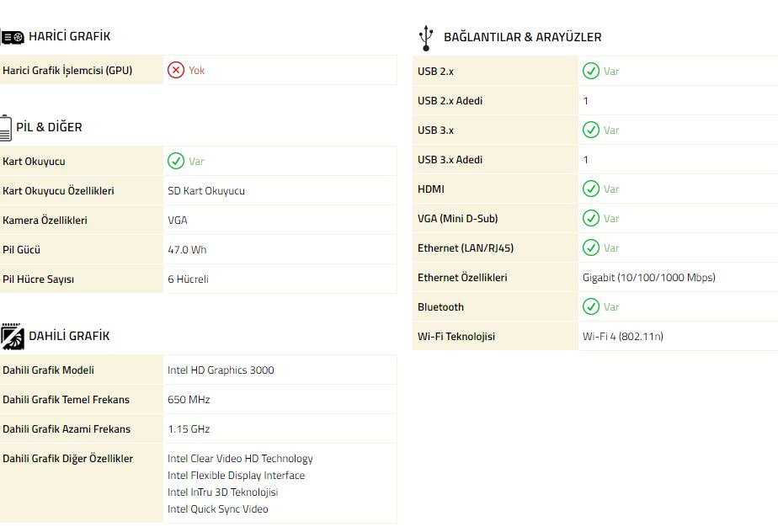Click the graphics card icon beside Harici Grafik
This screenshot has width=778, height=532.
coord(12,37)
